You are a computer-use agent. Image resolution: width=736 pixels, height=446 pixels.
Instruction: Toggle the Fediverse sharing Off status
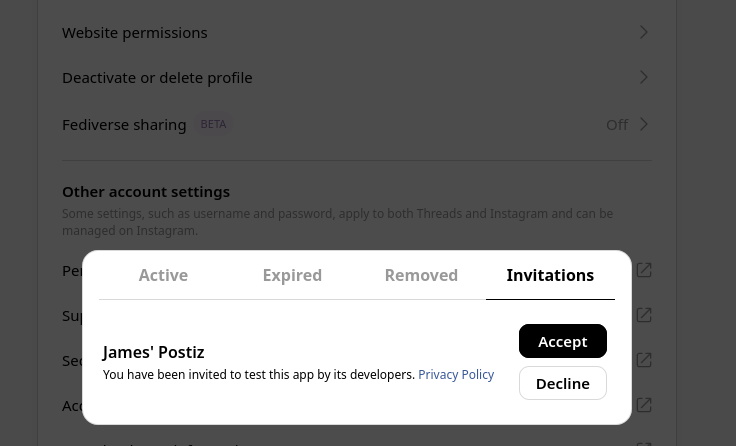(x=616, y=124)
